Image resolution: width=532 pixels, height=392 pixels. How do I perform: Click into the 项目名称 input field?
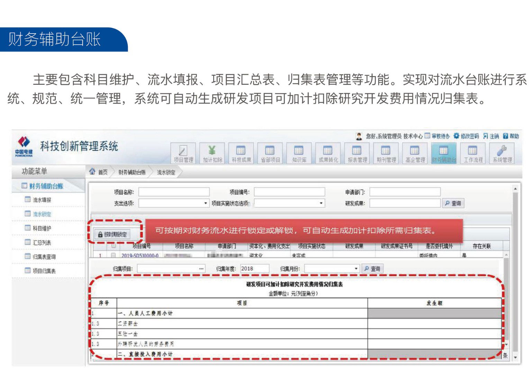(x=174, y=192)
